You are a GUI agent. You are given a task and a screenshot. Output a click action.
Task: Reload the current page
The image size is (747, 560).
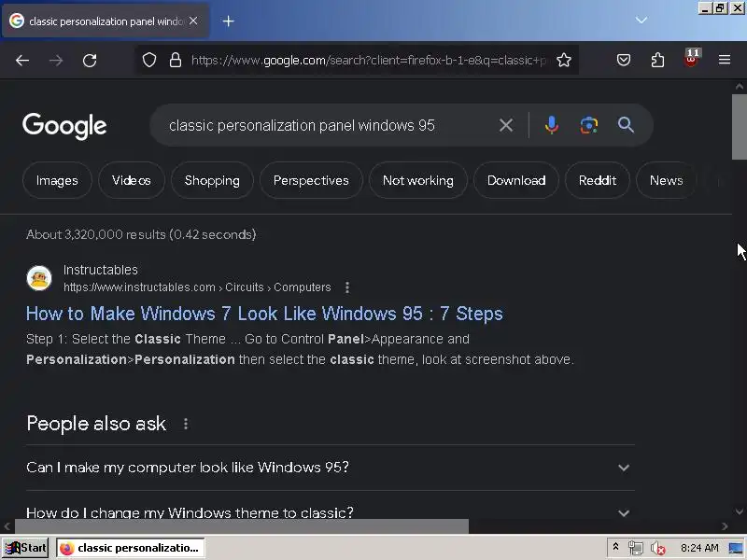[90, 61]
